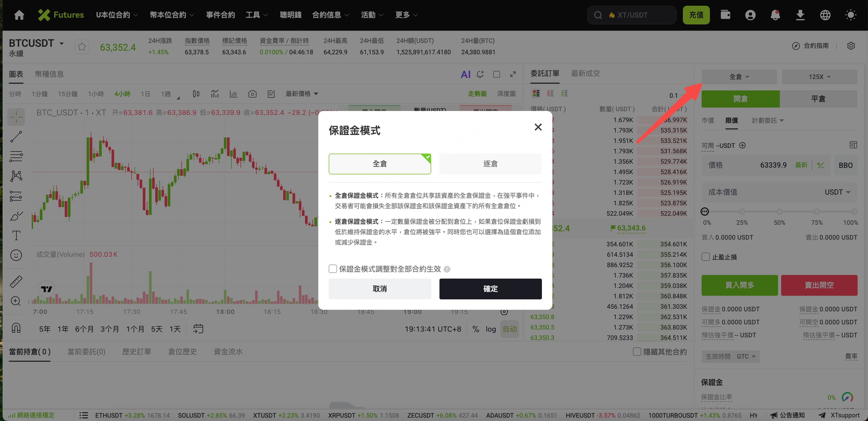
Task: Select 全倉 margin mode option
Action: [379, 164]
